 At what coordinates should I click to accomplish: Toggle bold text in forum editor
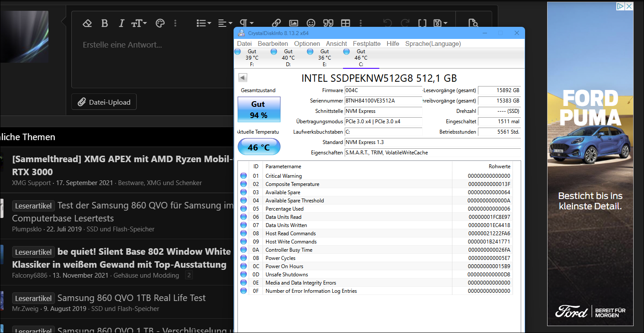click(x=104, y=23)
